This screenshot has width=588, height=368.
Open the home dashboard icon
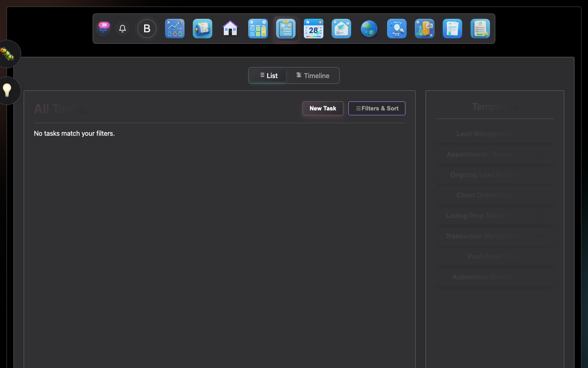pyautogui.click(x=230, y=29)
